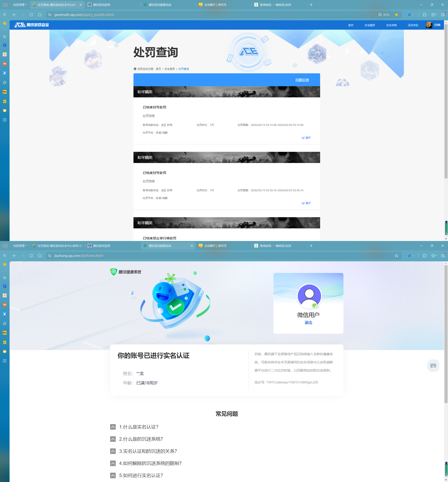Viewport: 448px width, 482px height.
Task: Click the 微信用户 avatar picture
Action: click(x=309, y=296)
